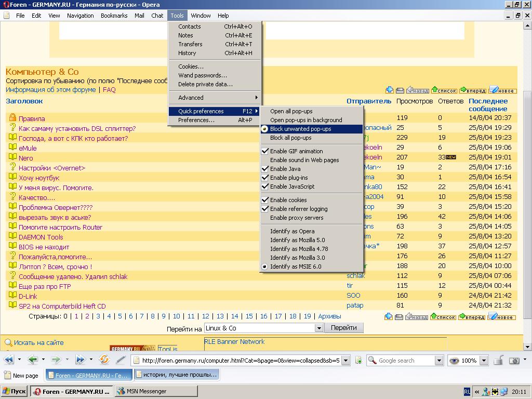Go back using the green Back arrow
532x399 pixels.
pyautogui.click(x=33, y=360)
